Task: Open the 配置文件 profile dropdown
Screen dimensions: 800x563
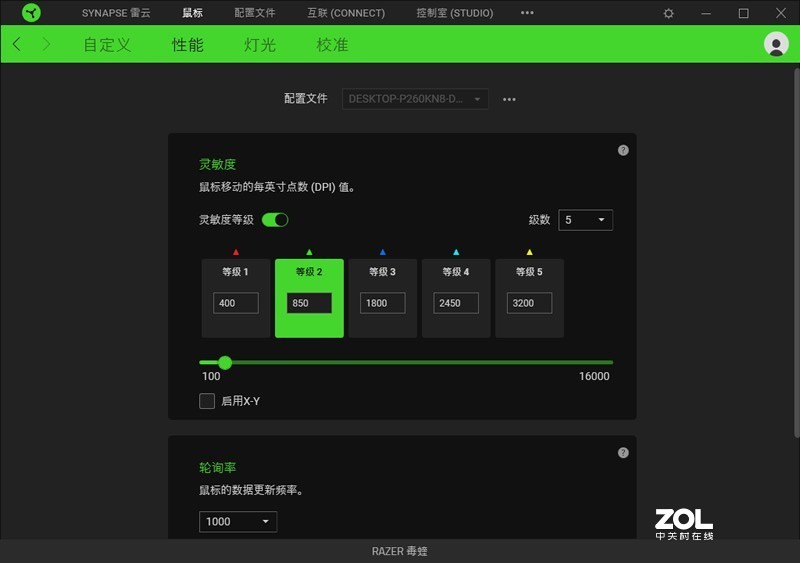Action: (415, 99)
